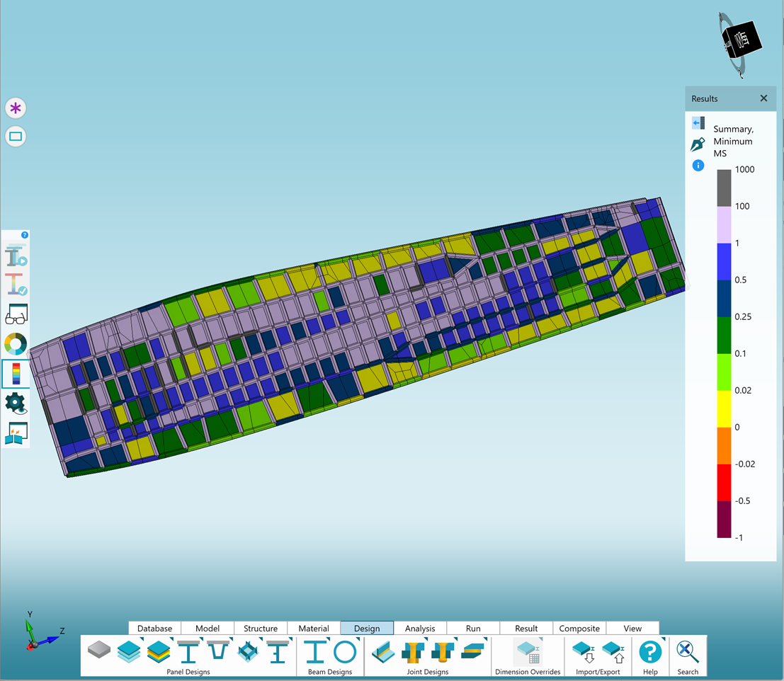Screen dimensions: 784x681
Task: Switch to the Database tab
Action: click(154, 628)
